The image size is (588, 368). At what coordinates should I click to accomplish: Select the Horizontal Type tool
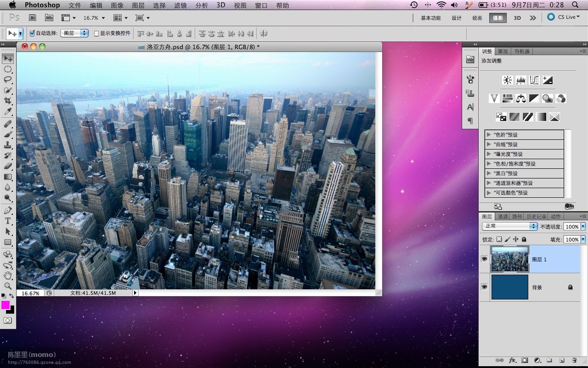click(x=8, y=221)
